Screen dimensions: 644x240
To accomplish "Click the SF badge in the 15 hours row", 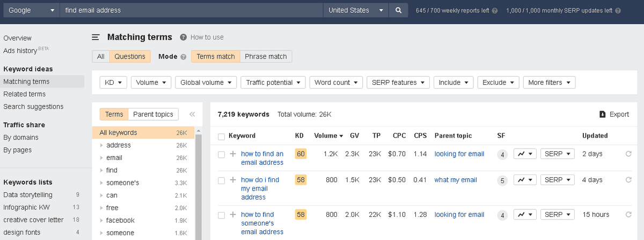I will 502,215.
